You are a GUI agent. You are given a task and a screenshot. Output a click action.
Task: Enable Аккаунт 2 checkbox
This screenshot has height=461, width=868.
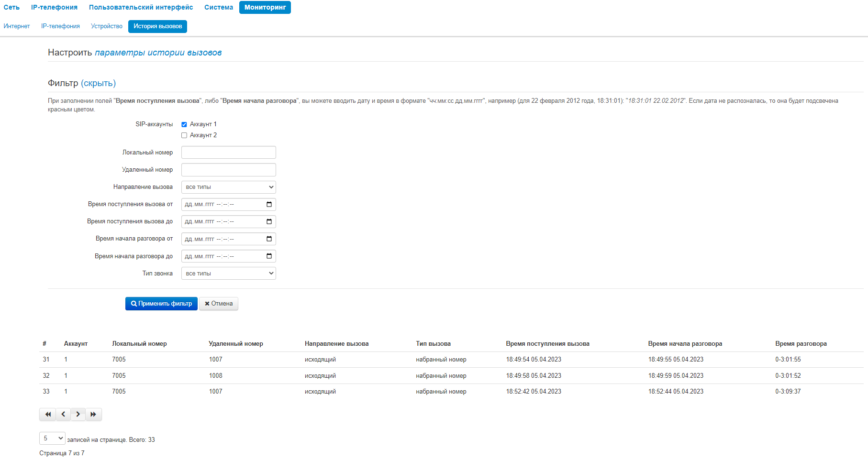click(184, 135)
